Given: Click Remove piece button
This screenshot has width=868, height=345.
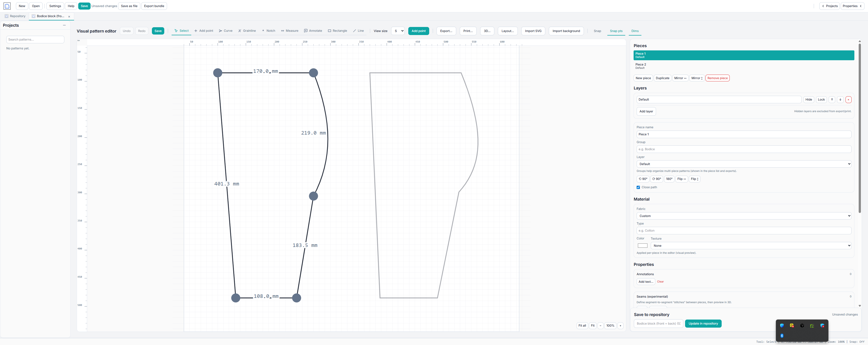Looking at the screenshot, I should 717,78.
